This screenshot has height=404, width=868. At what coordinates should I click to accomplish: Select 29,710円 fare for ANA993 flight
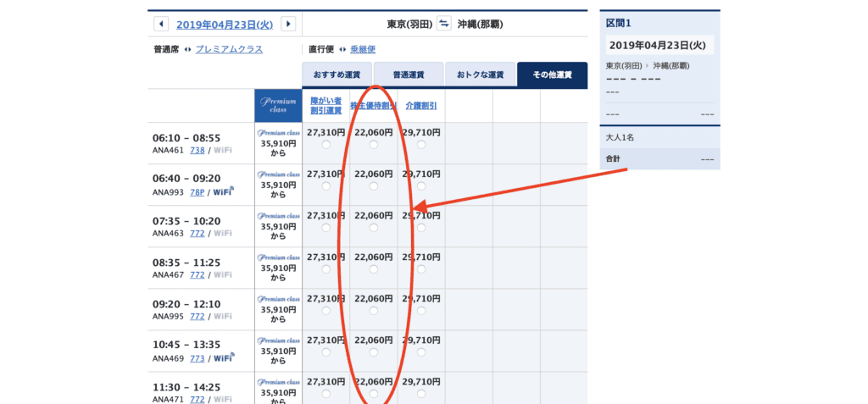coord(421,186)
